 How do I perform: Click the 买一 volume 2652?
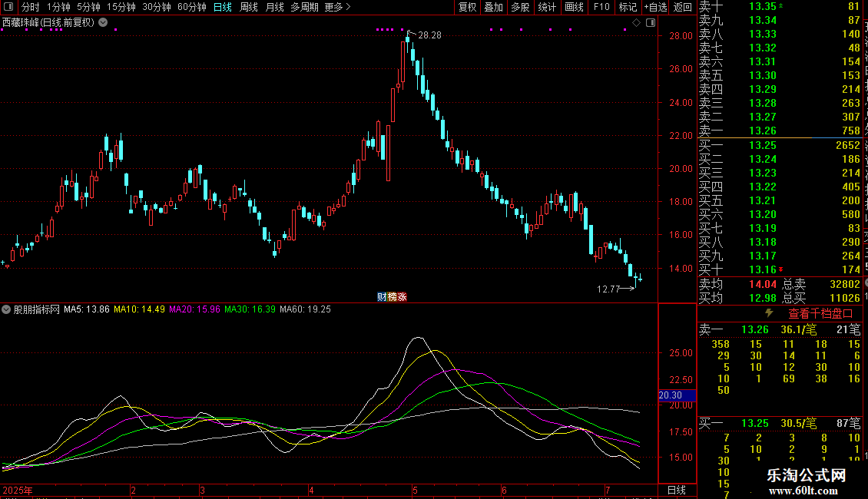coord(848,145)
